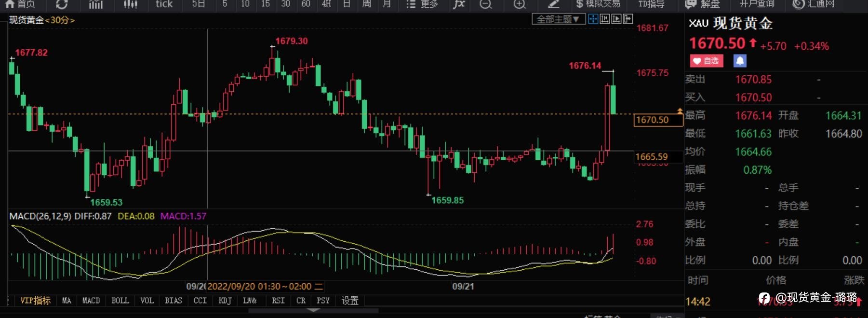Select the MACD indicator tab

(91, 301)
